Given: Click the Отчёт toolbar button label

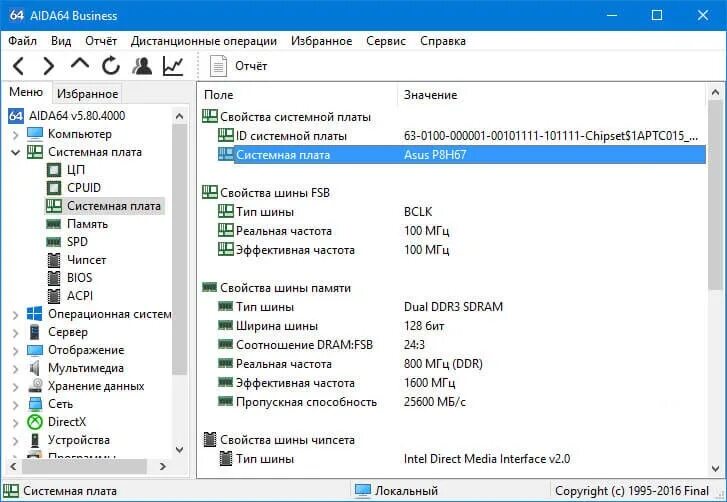Looking at the screenshot, I should click(x=251, y=66).
